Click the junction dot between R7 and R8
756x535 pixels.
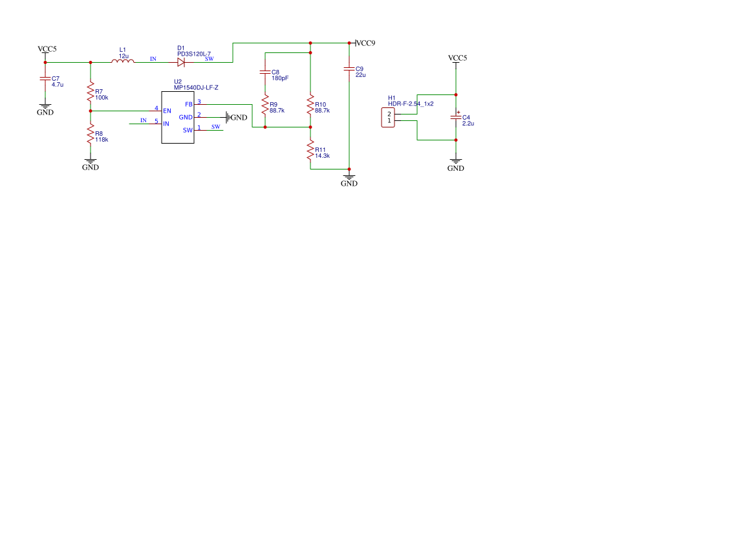click(91, 111)
